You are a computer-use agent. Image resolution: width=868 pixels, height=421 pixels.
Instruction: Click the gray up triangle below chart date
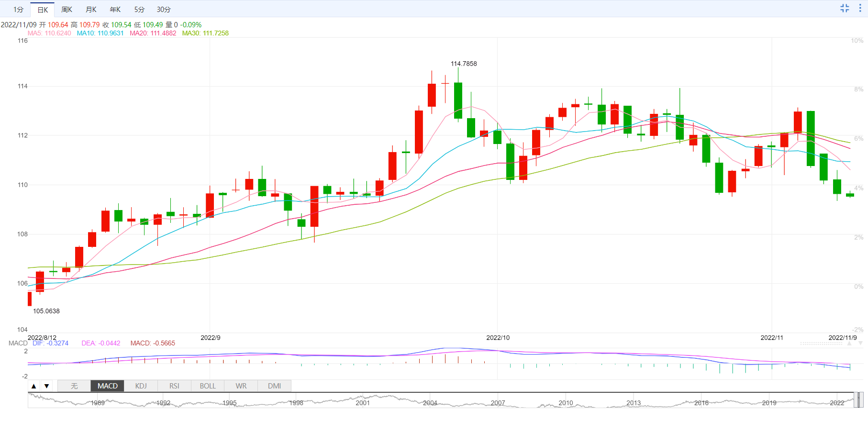(850, 343)
